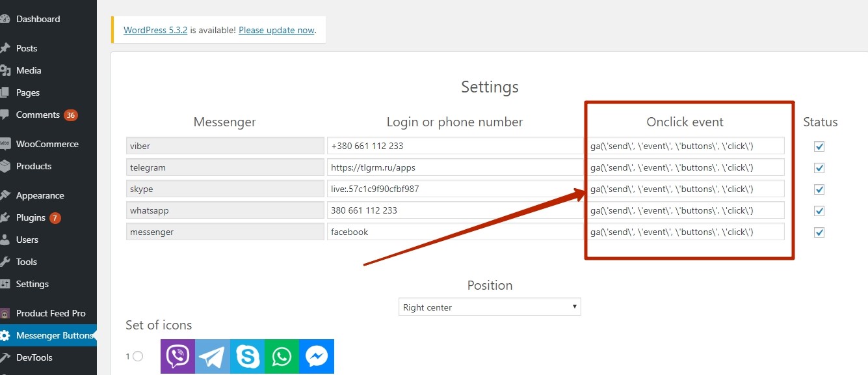Select icon set 1 radio button

pyautogui.click(x=137, y=356)
